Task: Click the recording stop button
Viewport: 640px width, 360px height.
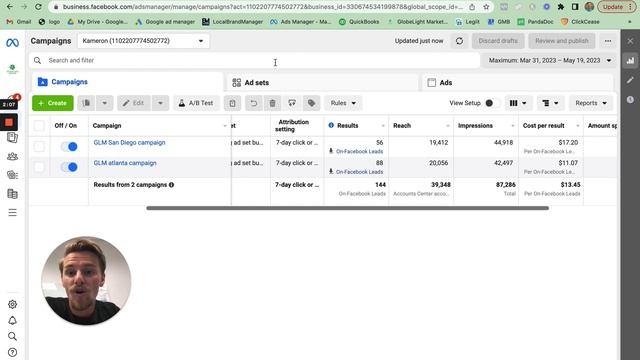Action: [x=9, y=122]
